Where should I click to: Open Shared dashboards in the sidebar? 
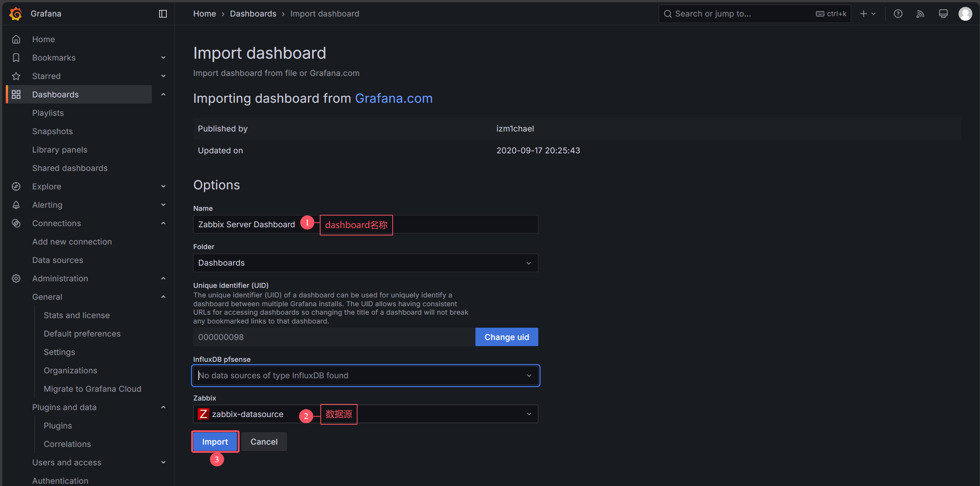(70, 168)
